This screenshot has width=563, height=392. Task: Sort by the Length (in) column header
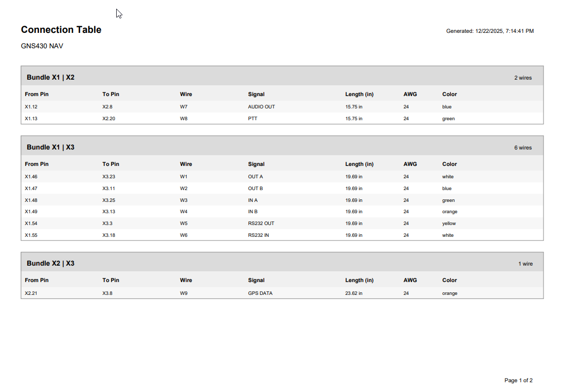click(359, 94)
